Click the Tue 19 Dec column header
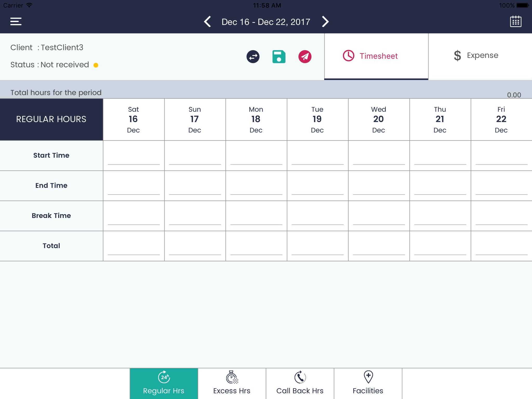The image size is (532, 399). pos(318,119)
